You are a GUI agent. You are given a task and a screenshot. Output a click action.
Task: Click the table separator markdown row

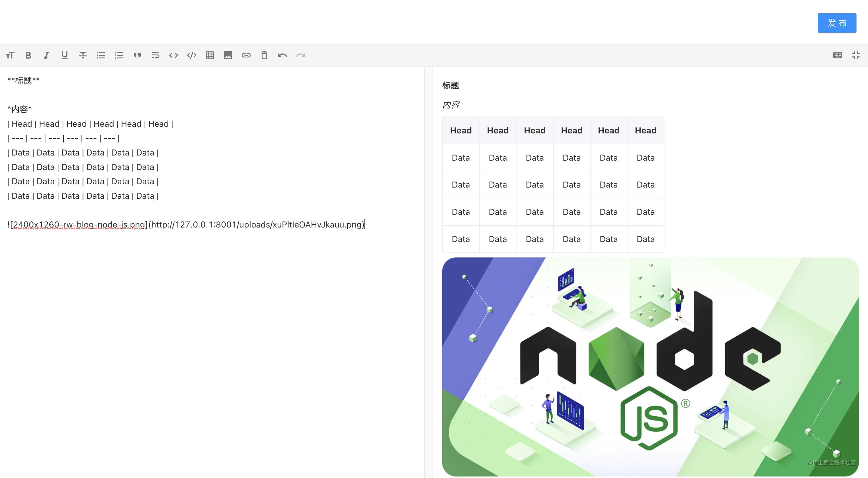pyautogui.click(x=63, y=138)
